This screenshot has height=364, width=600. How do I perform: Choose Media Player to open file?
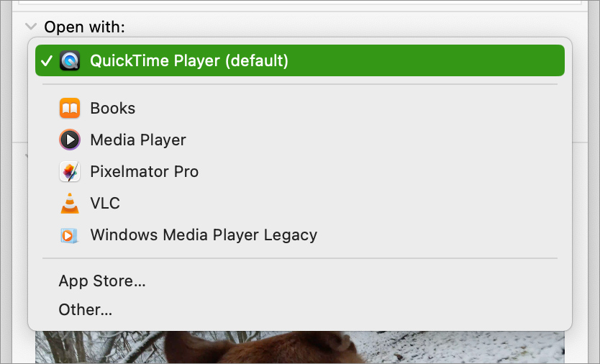point(300,140)
